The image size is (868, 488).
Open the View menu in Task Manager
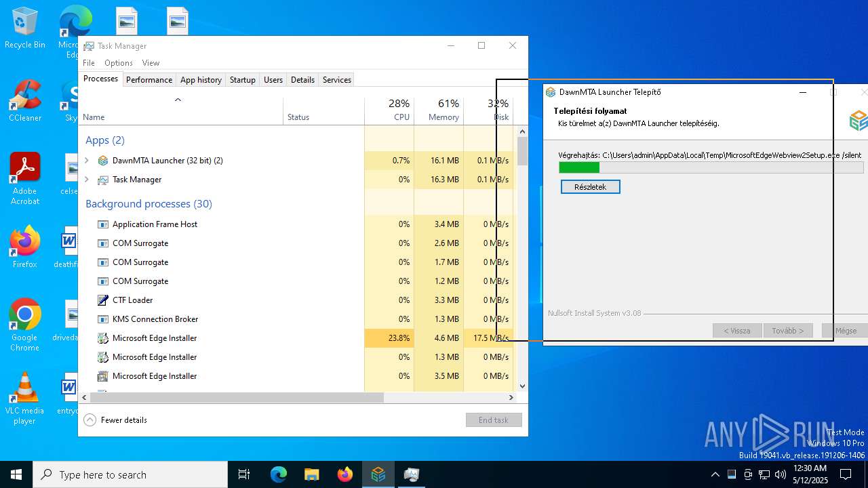coord(151,63)
